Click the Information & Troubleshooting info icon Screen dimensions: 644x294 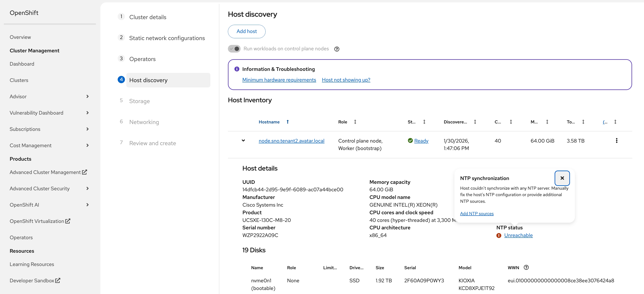pyautogui.click(x=237, y=69)
